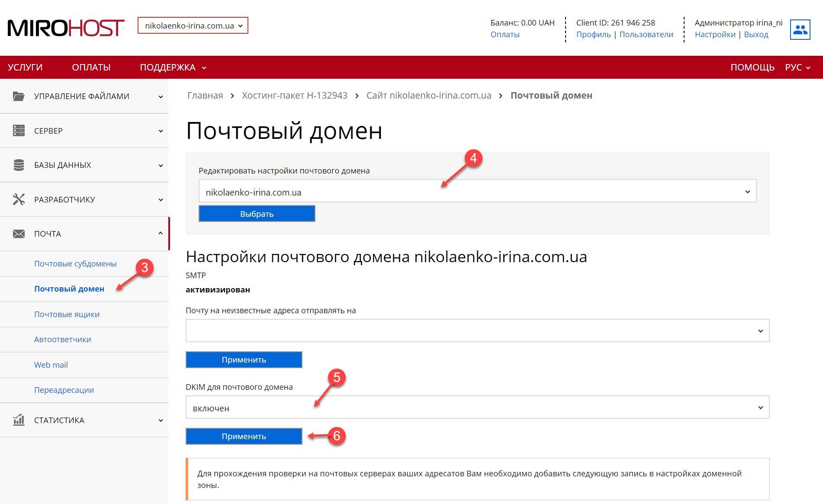This screenshot has width=823, height=504.
Task: Click the Оплаты link under balance
Action: coord(505,34)
